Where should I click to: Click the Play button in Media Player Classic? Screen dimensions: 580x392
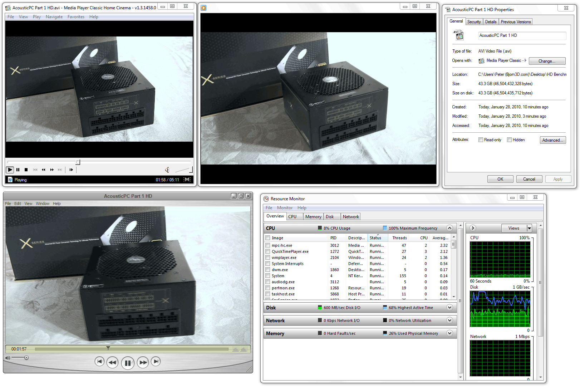point(10,170)
